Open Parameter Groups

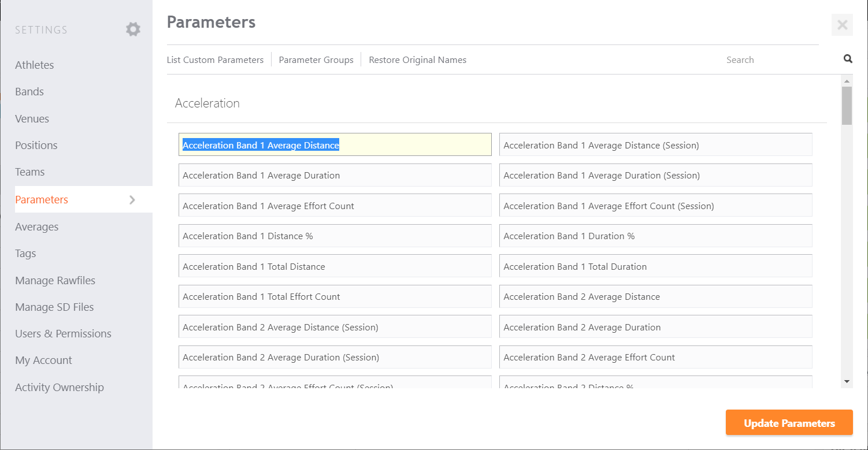(x=316, y=60)
